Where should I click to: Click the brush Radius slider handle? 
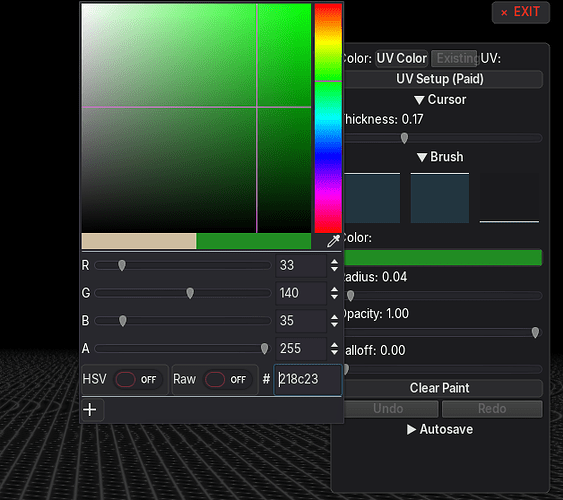tap(350, 296)
